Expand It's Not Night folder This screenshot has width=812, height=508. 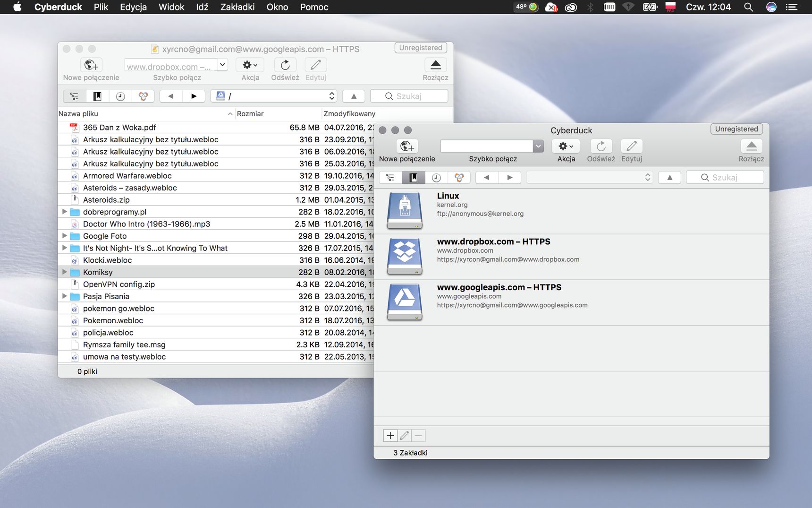pos(65,248)
